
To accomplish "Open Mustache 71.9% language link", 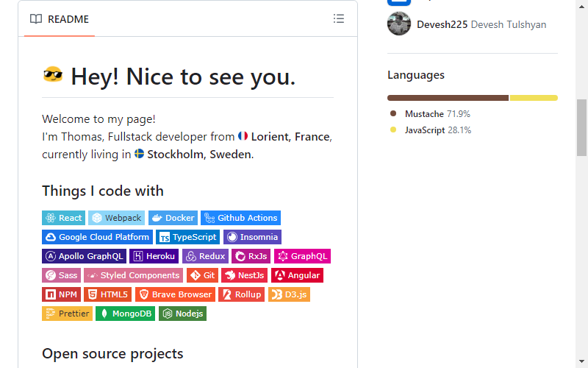I will coord(430,114).
